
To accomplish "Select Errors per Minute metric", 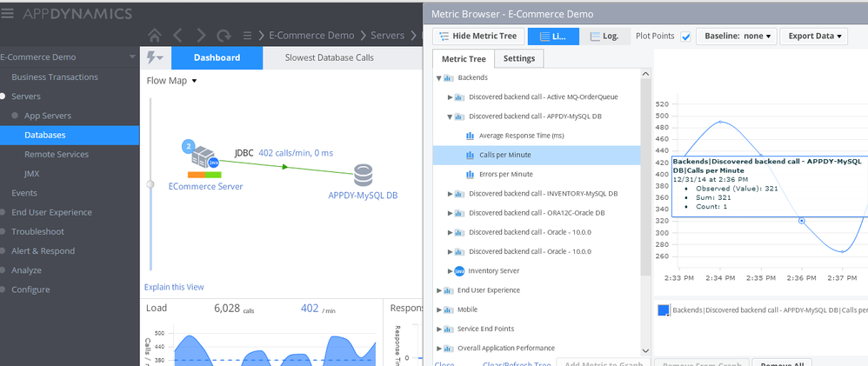I will pyautogui.click(x=504, y=174).
